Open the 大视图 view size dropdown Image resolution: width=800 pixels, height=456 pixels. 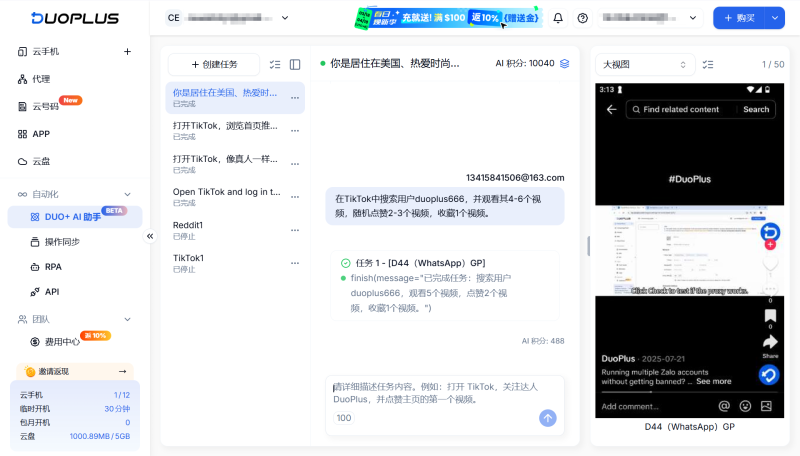click(645, 64)
